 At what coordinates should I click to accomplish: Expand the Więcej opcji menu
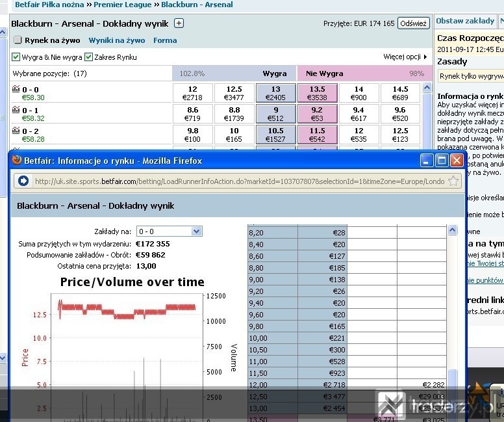pos(405,57)
